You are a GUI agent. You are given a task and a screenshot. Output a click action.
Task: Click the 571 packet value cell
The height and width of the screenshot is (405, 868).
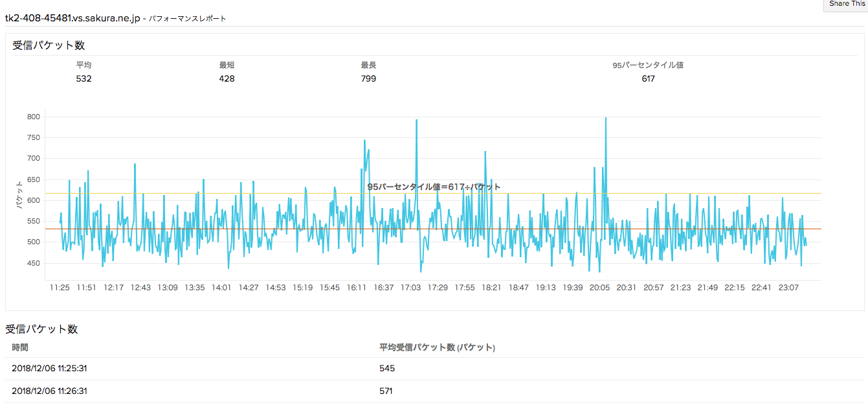(x=386, y=391)
